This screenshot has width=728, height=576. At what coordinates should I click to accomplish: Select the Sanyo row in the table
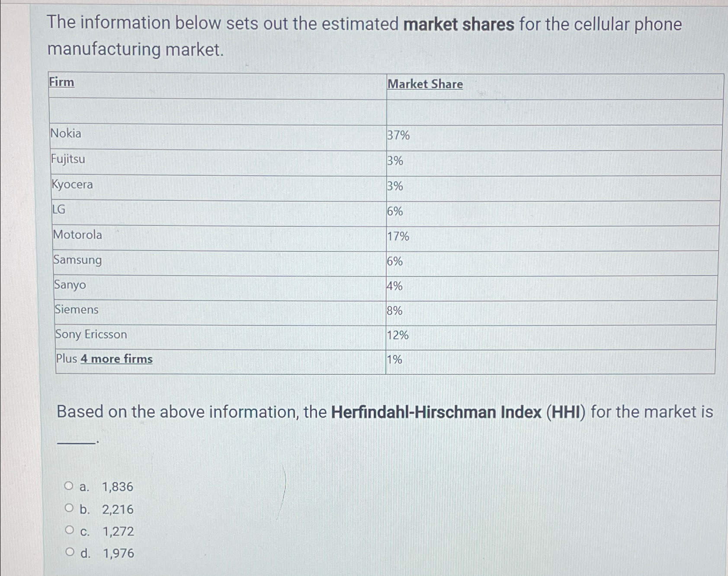tap(173, 285)
